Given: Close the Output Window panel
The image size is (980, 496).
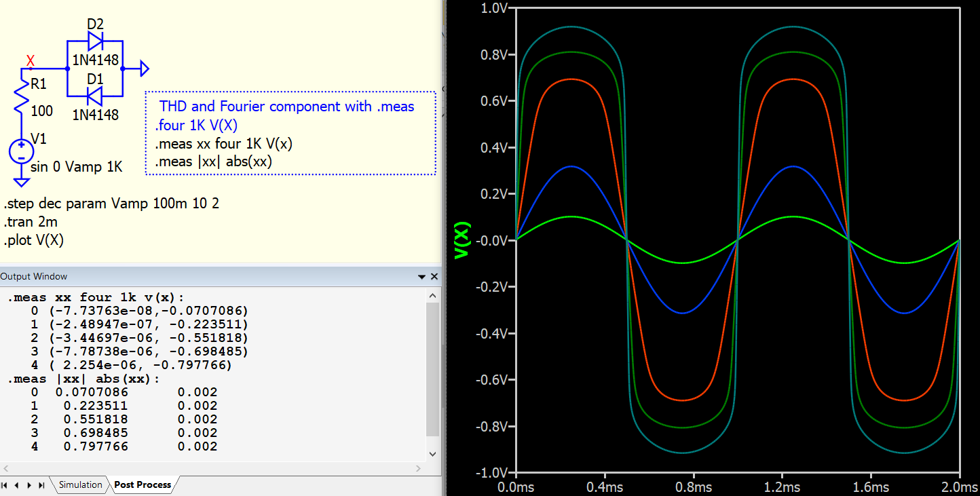Looking at the screenshot, I should pyautogui.click(x=434, y=277).
